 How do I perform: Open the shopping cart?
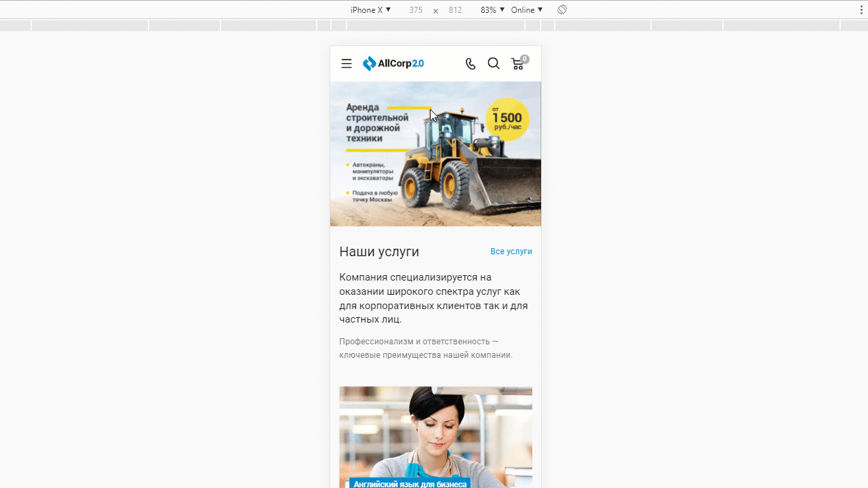(x=519, y=62)
